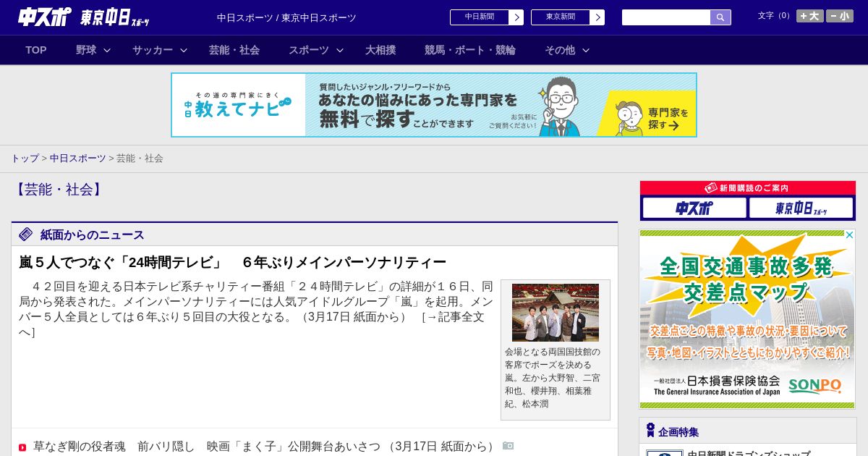Click the arrow next to 中日新聞 button

click(516, 17)
